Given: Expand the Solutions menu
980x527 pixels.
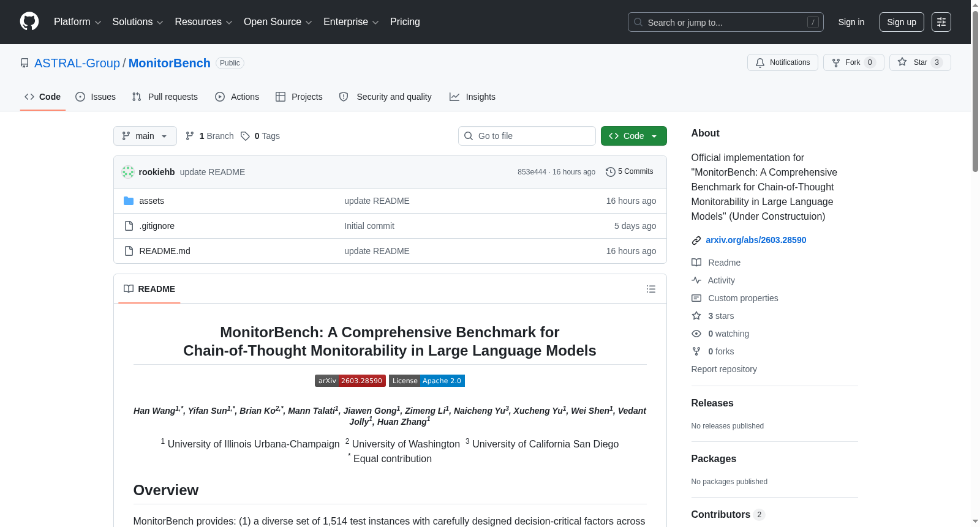Looking at the screenshot, I should point(138,22).
